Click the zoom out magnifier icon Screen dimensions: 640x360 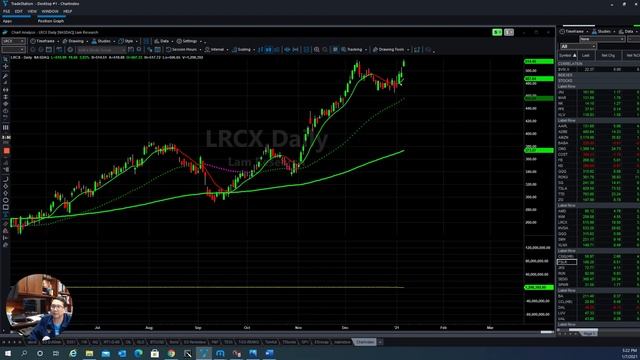[325, 50]
